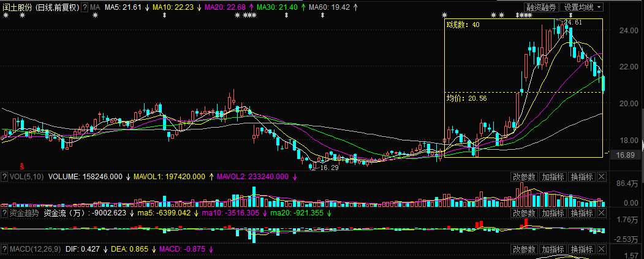Viewport: 644px width, 259px height.
Task: Click the VOLUME: 158246.000 value
Action: (85, 177)
